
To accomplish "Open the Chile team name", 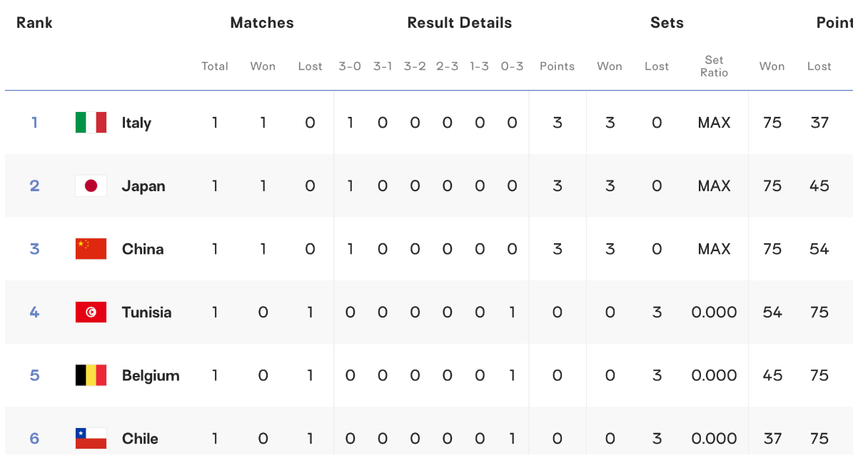I will [140, 438].
